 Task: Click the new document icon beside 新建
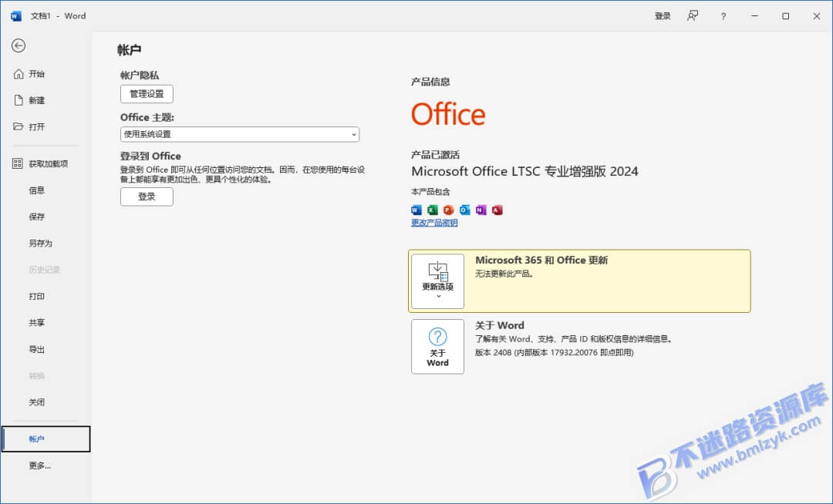pos(19,100)
